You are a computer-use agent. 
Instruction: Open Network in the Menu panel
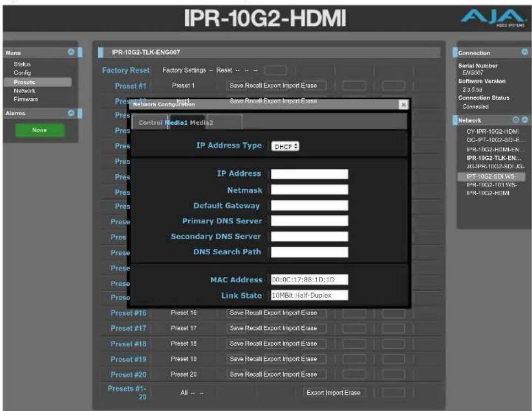pos(24,91)
